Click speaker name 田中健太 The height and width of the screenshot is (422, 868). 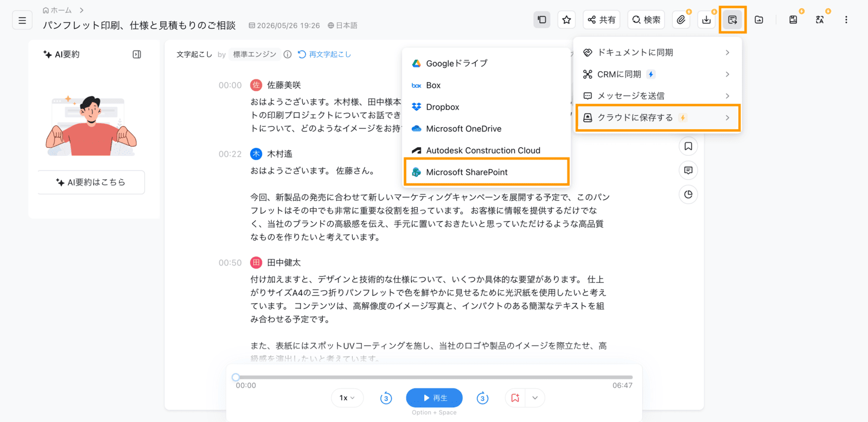point(284,262)
